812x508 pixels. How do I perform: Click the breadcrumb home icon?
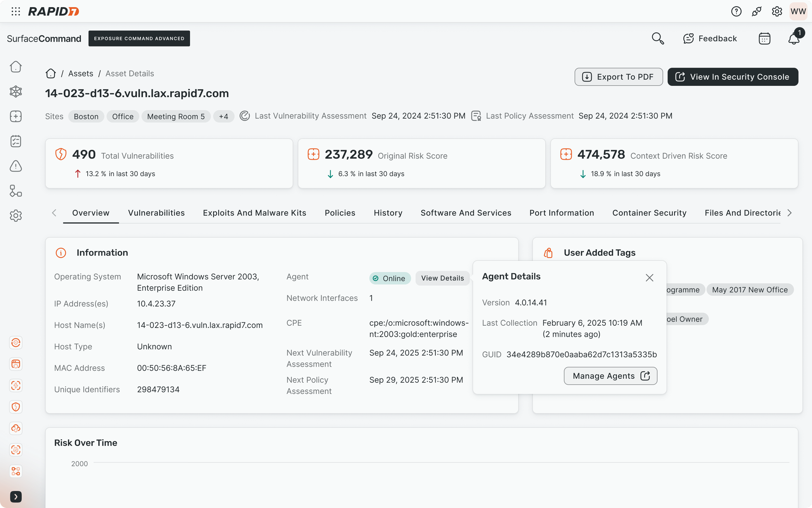click(51, 73)
